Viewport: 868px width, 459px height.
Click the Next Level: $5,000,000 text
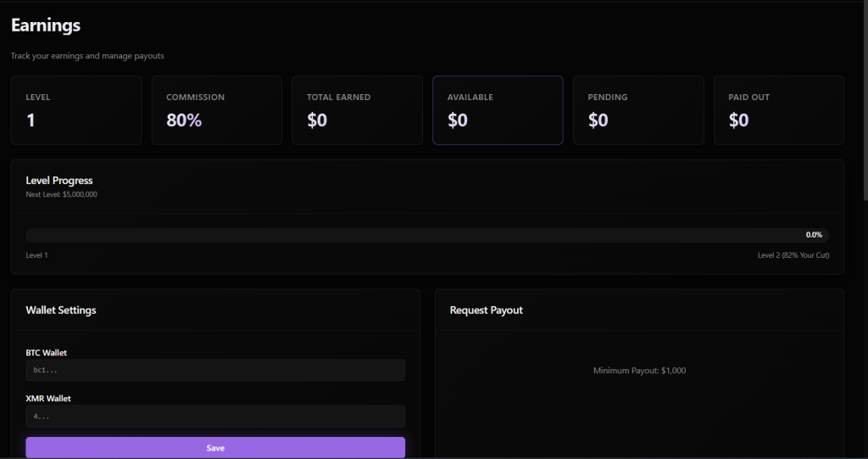[x=61, y=195]
